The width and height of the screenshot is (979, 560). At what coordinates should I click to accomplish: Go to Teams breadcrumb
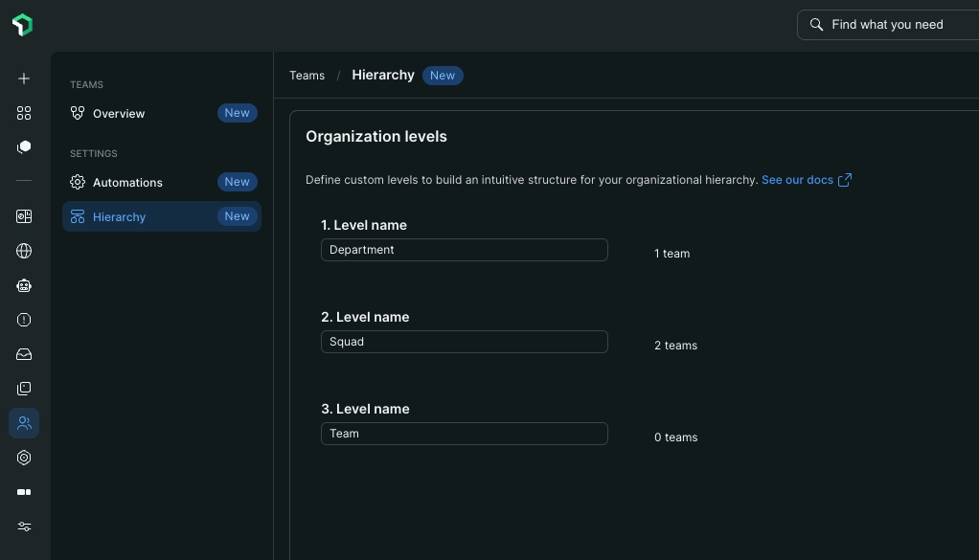click(x=307, y=76)
